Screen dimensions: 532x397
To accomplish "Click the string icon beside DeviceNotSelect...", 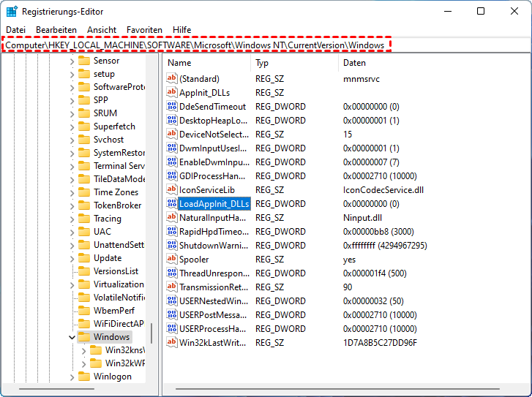I will click(172, 135).
